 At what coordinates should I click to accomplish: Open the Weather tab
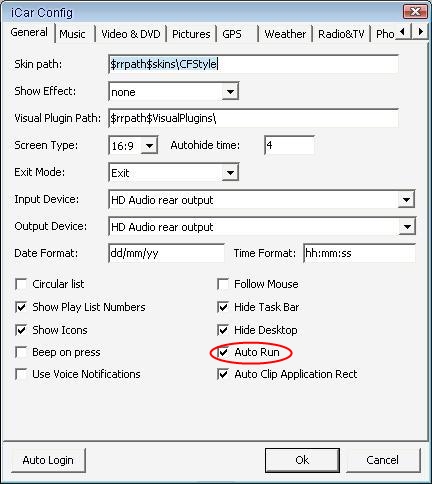pyautogui.click(x=285, y=34)
